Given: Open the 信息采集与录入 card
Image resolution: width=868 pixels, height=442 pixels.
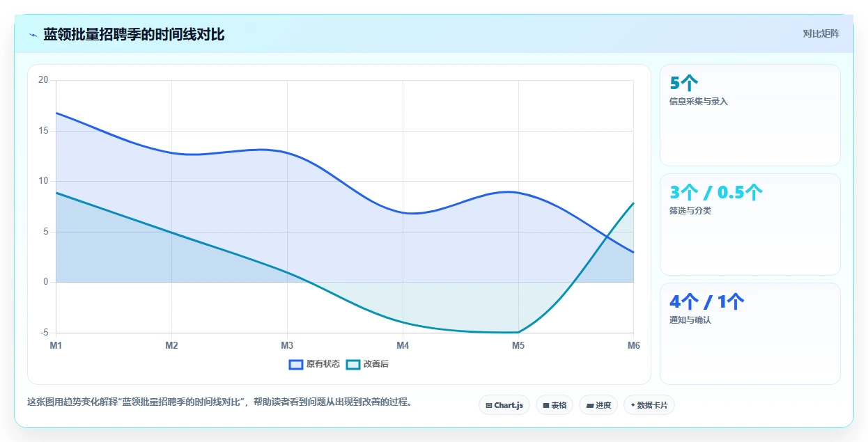Looking at the screenshot, I should tap(750, 115).
